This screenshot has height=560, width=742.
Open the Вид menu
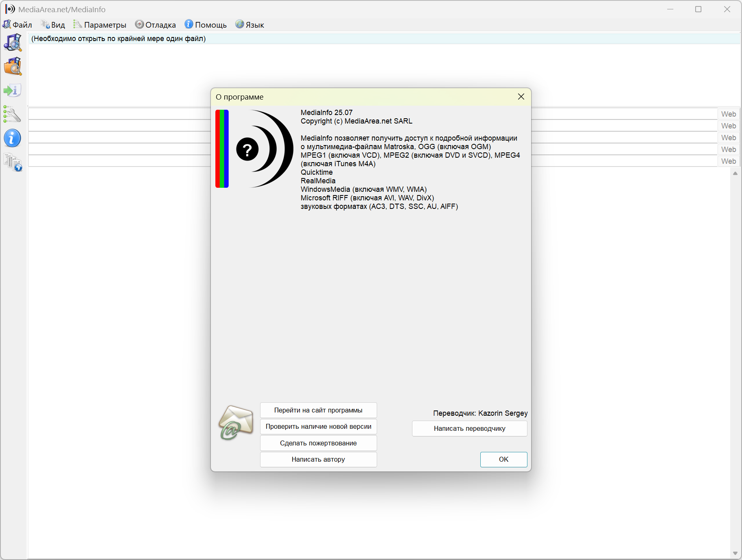coord(53,25)
